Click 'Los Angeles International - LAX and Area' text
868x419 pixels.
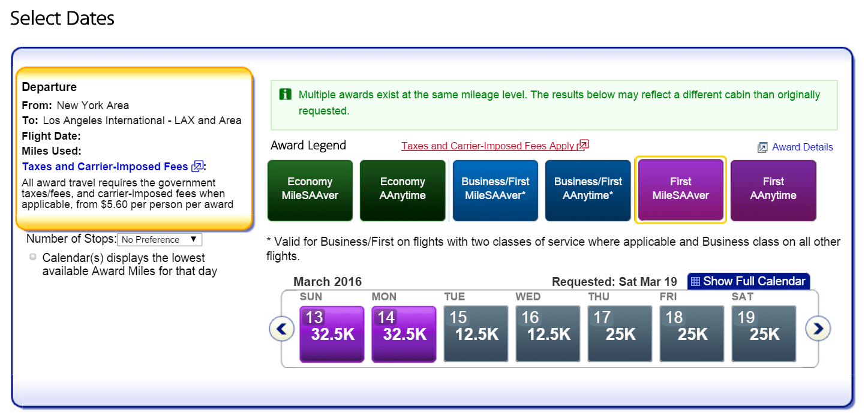(x=142, y=120)
